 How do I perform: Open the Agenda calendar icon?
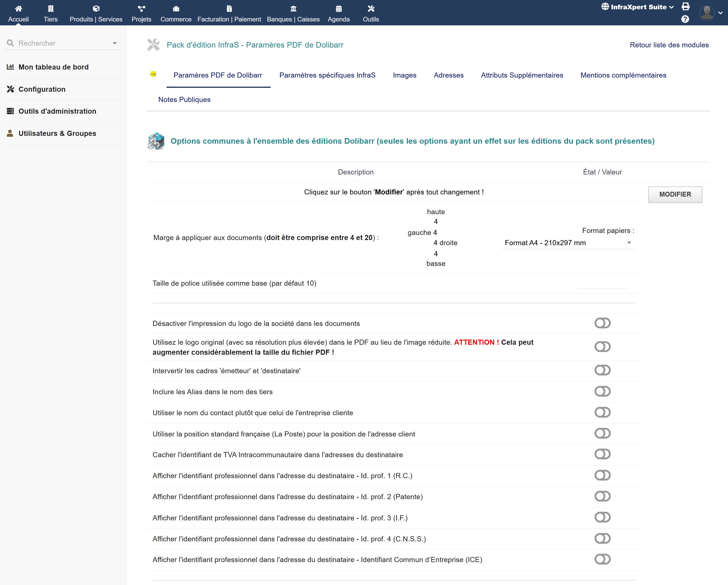pyautogui.click(x=338, y=9)
